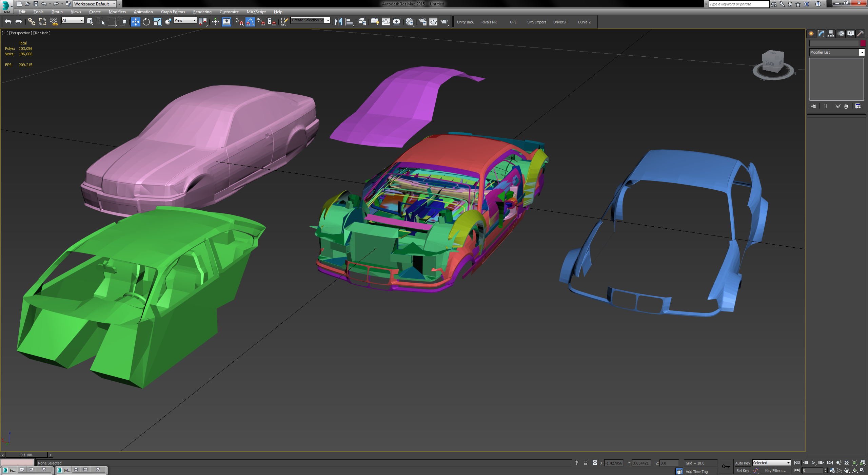Click the Set Key button
Image resolution: width=868 pixels, height=475 pixels.
(x=743, y=471)
